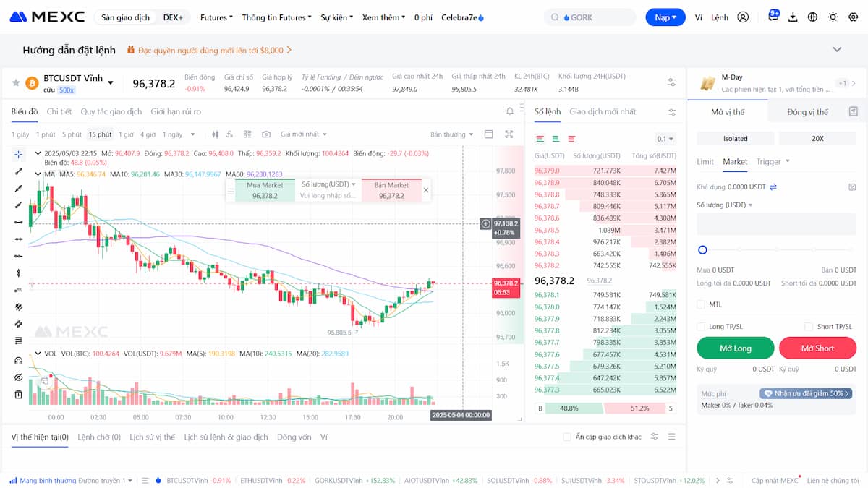The height and width of the screenshot is (488, 868).
Task: Expand the Hướng dẫn đặt lệnh guide chevron
Action: click(x=838, y=50)
